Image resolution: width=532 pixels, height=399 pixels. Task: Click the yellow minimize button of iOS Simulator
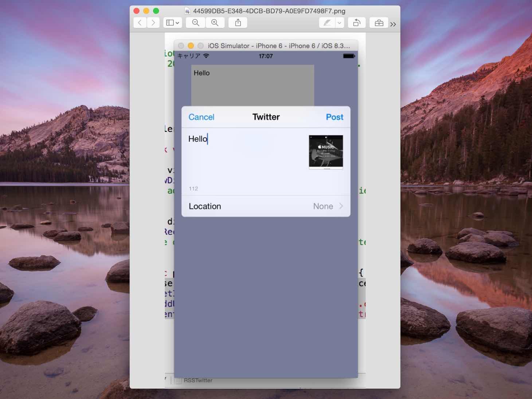pyautogui.click(x=191, y=46)
